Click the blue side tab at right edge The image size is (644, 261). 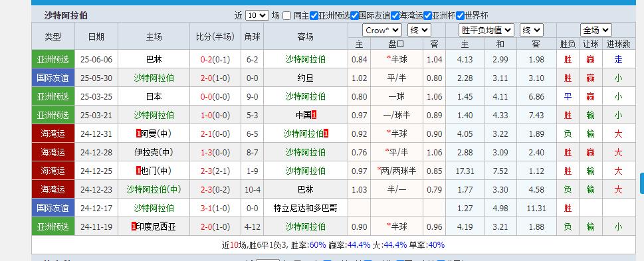pyautogui.click(x=642, y=183)
